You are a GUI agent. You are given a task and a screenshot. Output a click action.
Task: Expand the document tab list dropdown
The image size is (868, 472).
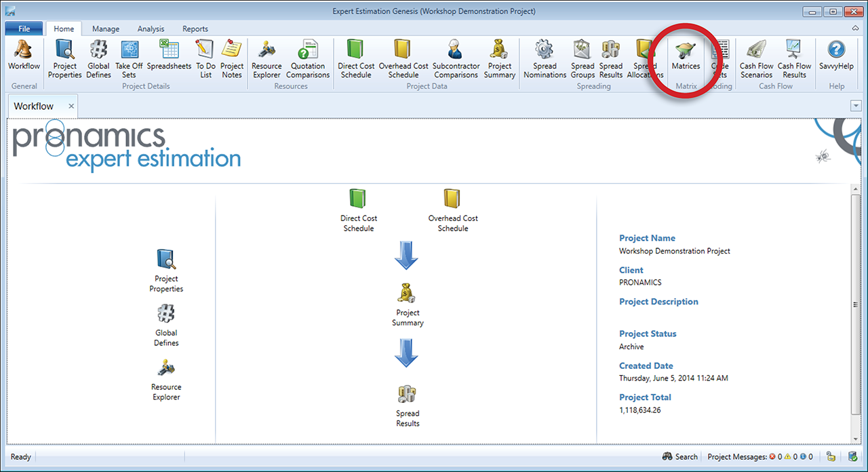coord(855,106)
